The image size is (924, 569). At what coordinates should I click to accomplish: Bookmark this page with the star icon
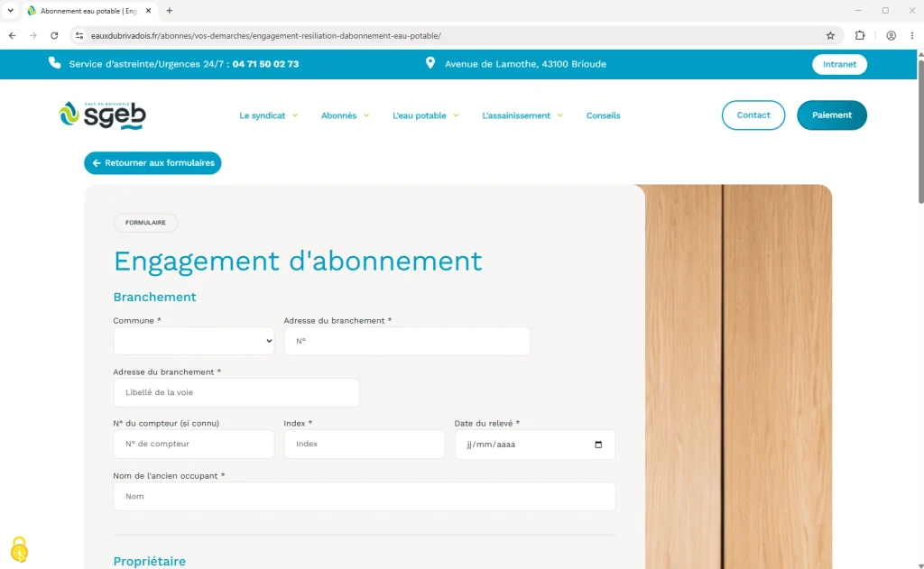[x=830, y=36]
